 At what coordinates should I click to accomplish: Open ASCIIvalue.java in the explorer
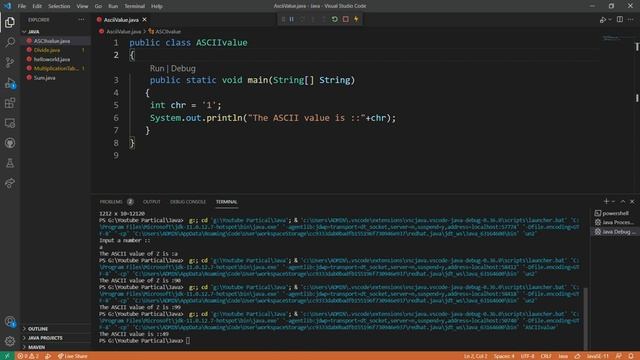[x=52, y=41]
